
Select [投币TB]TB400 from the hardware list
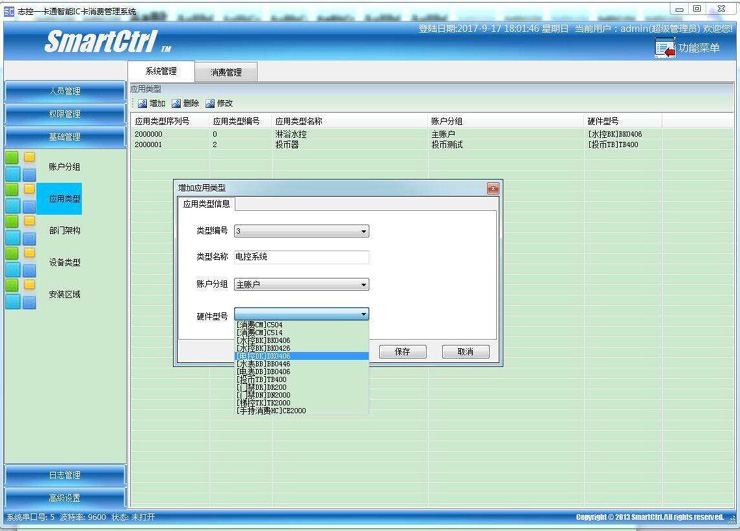point(262,380)
